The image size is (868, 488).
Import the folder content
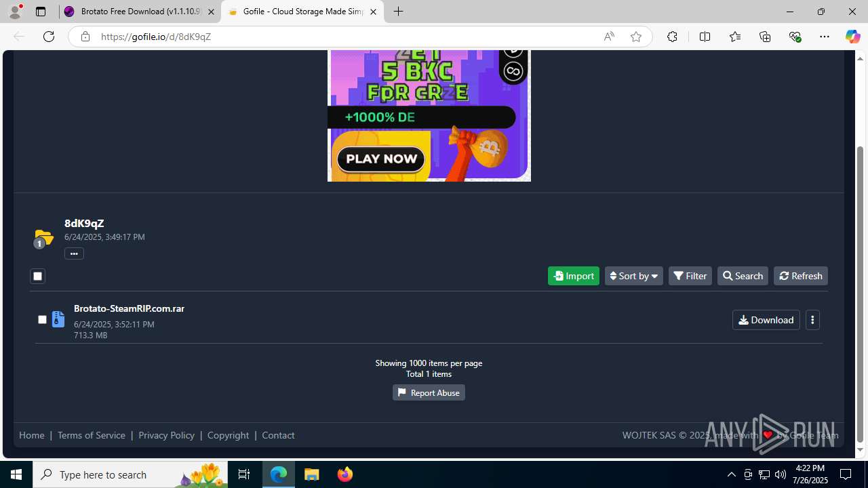[x=574, y=276]
